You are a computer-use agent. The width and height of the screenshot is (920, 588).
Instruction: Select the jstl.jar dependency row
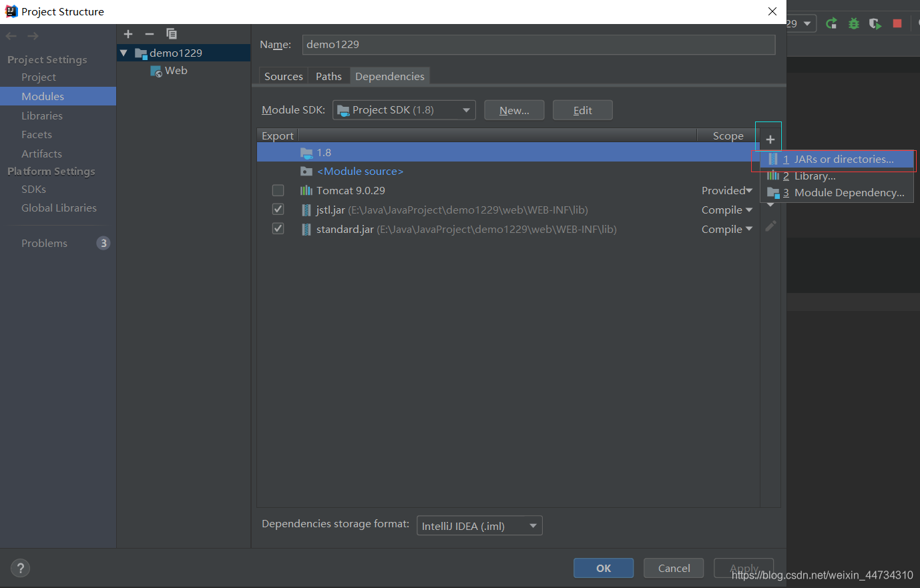click(x=508, y=210)
